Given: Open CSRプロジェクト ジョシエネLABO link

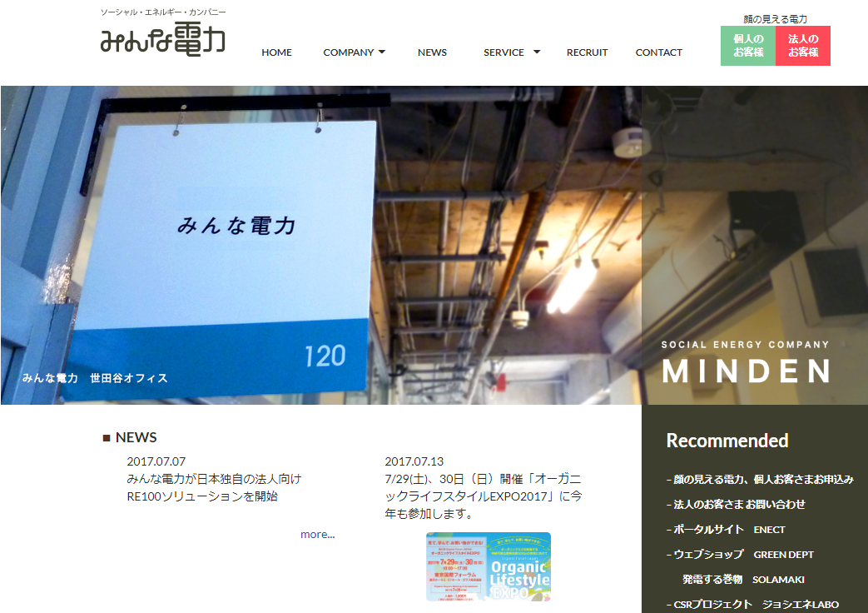Looking at the screenshot, I should click(753, 605).
